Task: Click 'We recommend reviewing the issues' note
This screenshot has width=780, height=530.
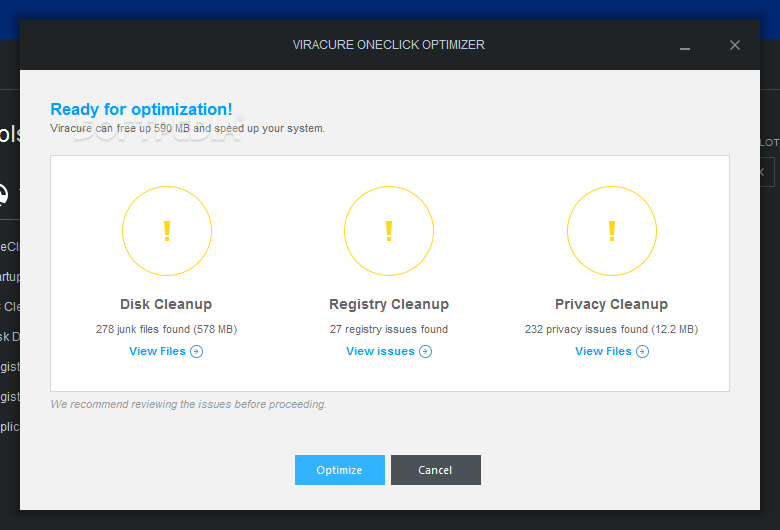Action: click(189, 404)
